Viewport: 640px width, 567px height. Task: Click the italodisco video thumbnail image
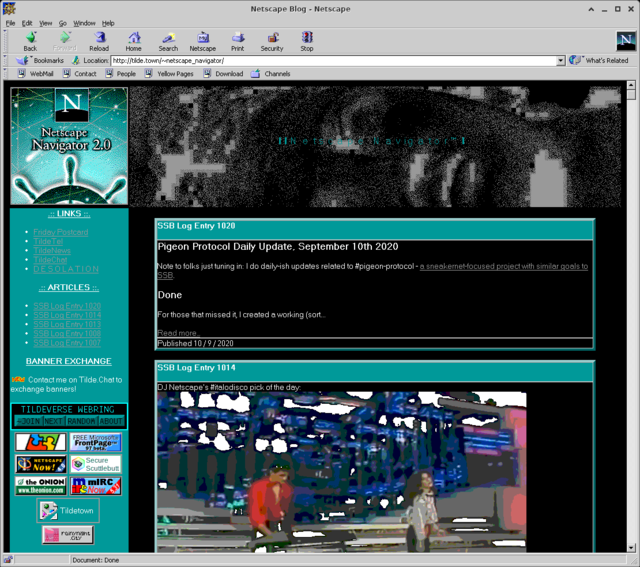342,472
